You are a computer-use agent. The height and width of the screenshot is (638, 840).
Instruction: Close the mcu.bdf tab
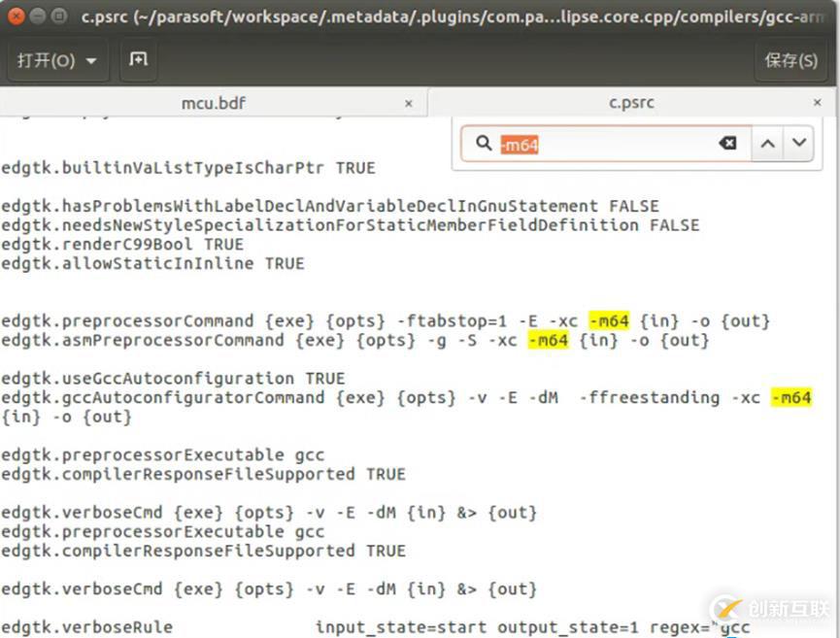409,103
